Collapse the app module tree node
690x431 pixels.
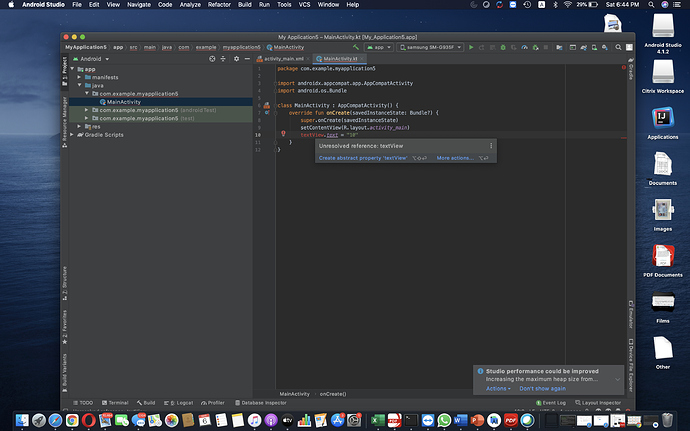(72, 69)
